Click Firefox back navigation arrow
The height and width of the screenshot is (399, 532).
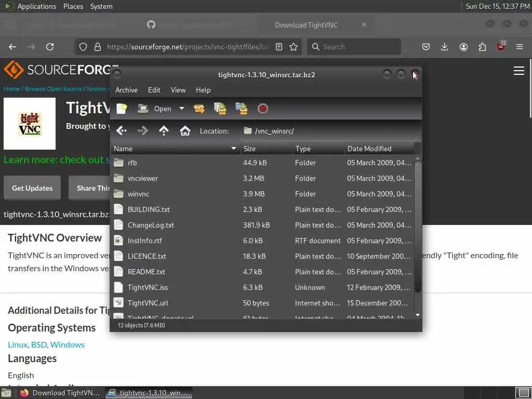tap(12, 47)
